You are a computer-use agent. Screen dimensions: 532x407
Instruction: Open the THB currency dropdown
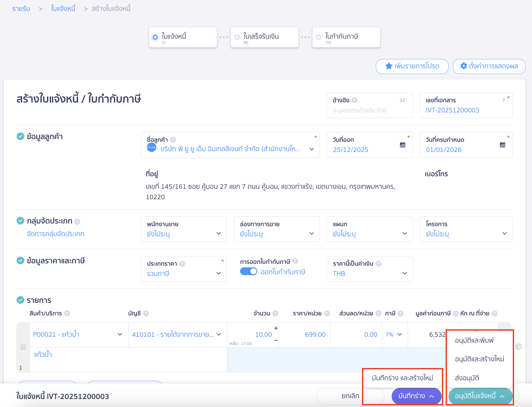pyautogui.click(x=369, y=269)
